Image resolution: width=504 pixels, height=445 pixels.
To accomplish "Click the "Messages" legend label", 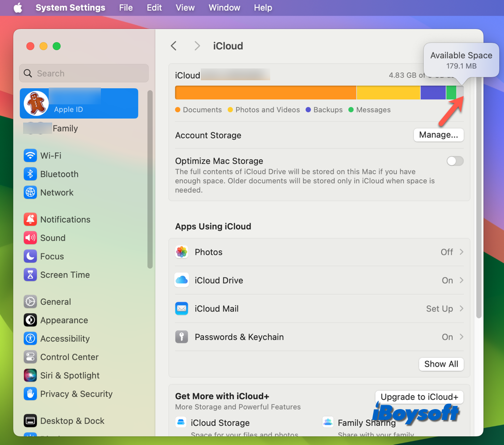I will (x=373, y=110).
